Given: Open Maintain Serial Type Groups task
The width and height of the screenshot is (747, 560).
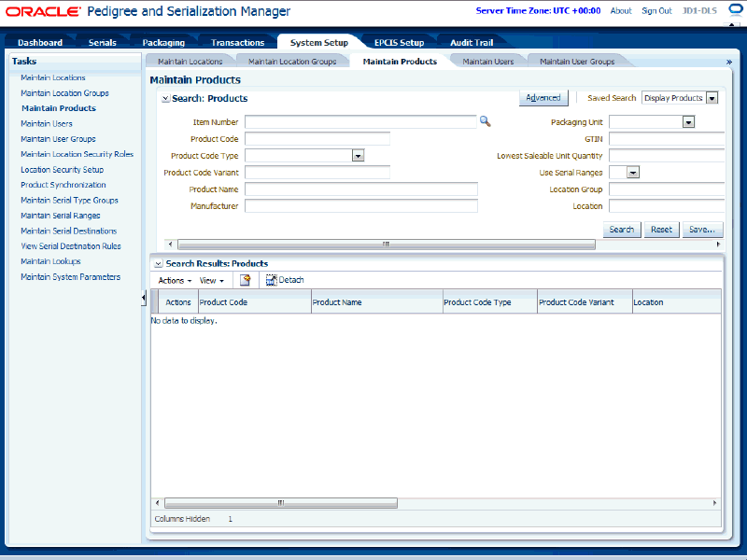Looking at the screenshot, I should [x=69, y=200].
